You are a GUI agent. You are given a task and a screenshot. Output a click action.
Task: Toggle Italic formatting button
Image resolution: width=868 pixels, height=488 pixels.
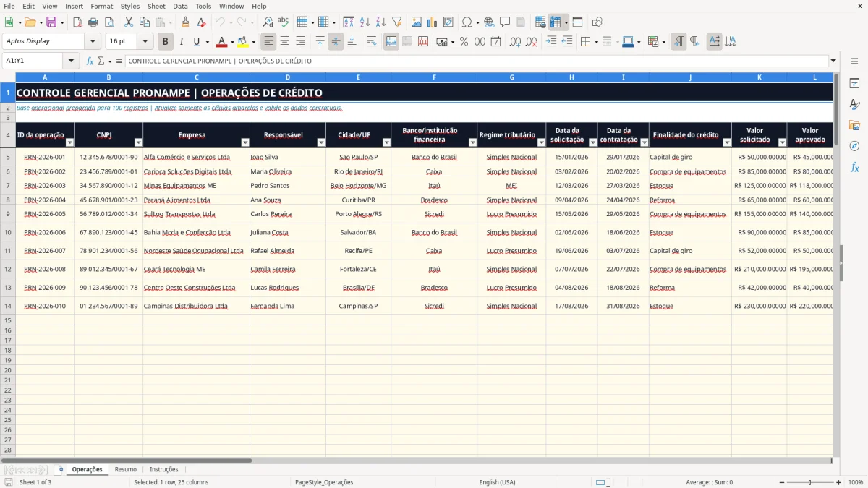pyautogui.click(x=181, y=42)
